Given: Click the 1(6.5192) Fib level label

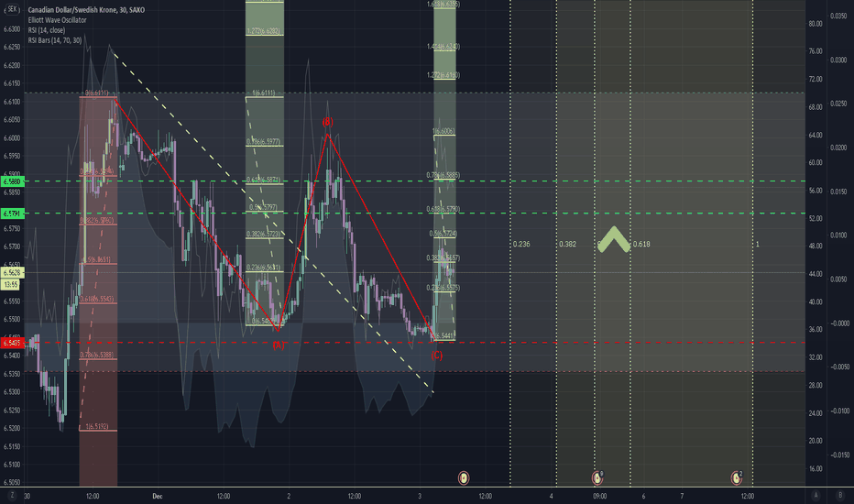Looking at the screenshot, I should [97, 427].
